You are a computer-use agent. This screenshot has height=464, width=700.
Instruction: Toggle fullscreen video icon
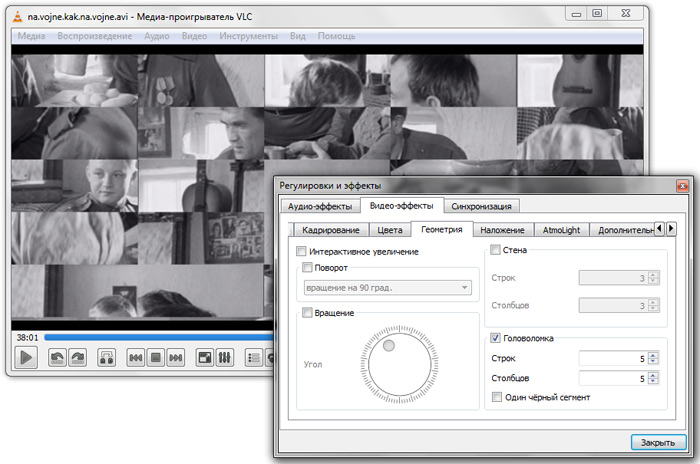click(204, 357)
